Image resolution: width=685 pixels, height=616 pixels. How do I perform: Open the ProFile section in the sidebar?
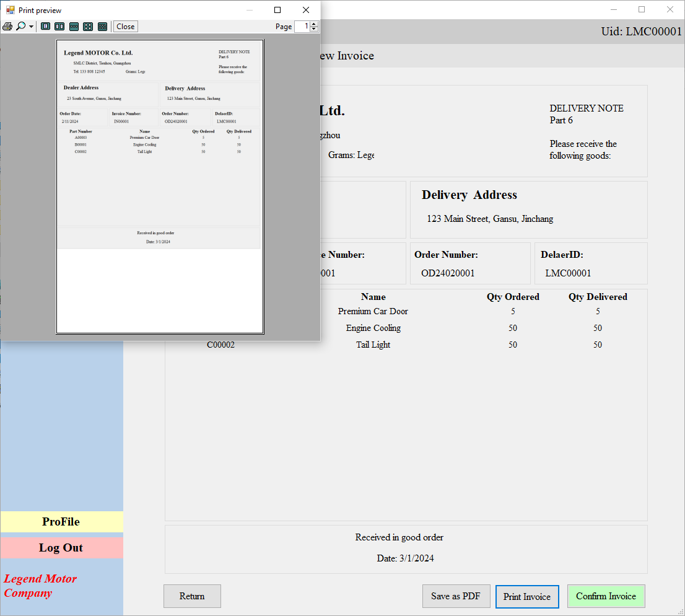pos(61,521)
